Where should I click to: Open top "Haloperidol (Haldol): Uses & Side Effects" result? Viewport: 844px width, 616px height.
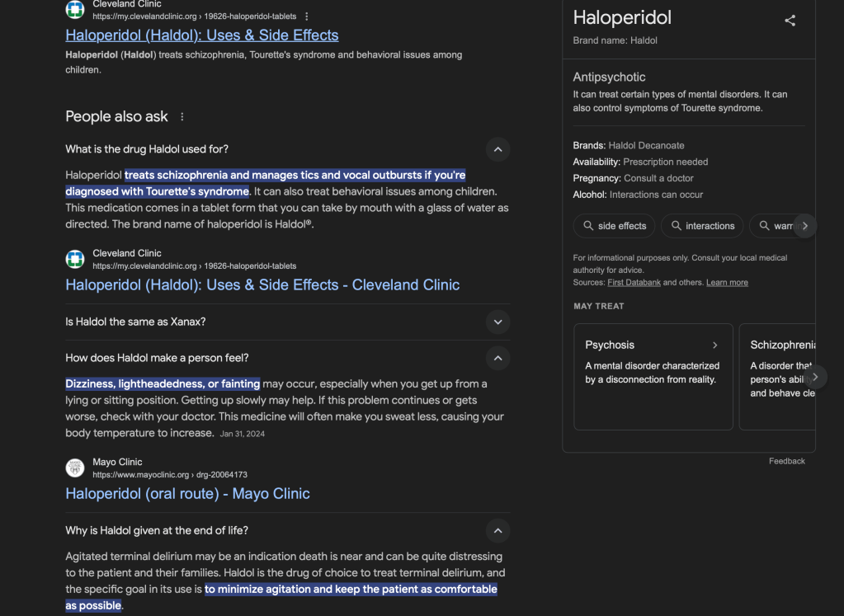coord(201,35)
